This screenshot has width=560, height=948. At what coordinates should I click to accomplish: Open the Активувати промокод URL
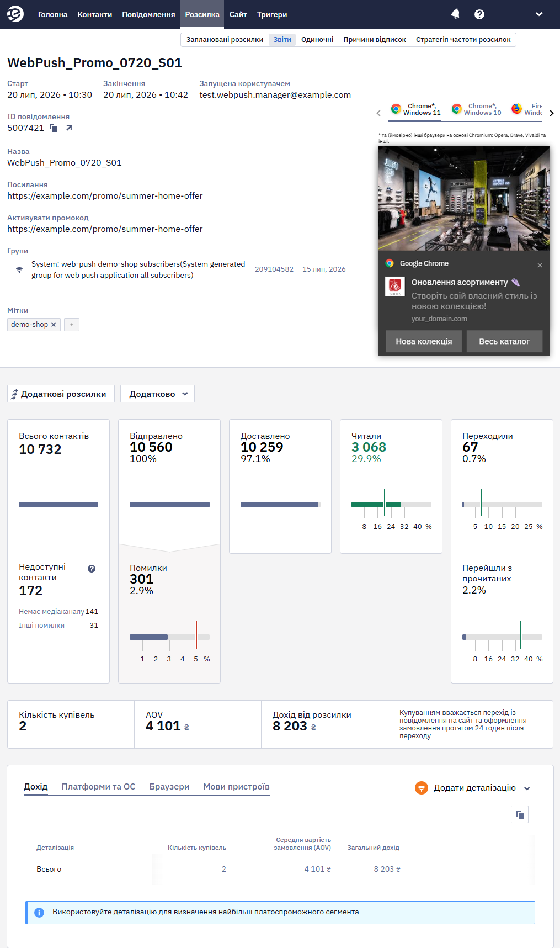tap(105, 229)
